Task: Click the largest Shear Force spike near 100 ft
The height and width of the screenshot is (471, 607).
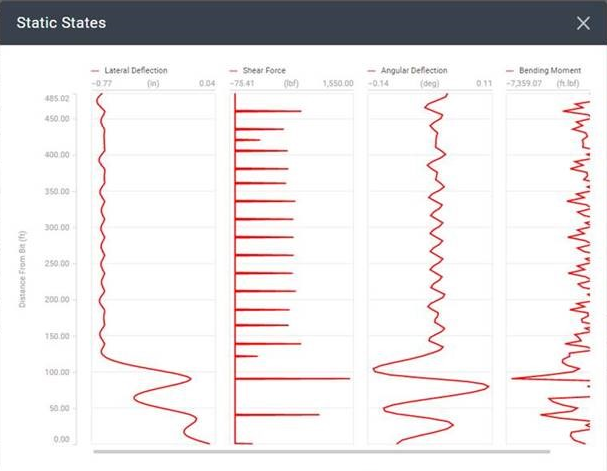Action: point(345,378)
